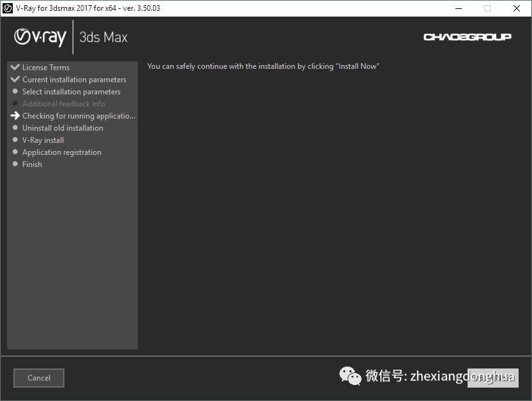
Task: Click the arrow icon beside Checking step
Action: (x=15, y=115)
